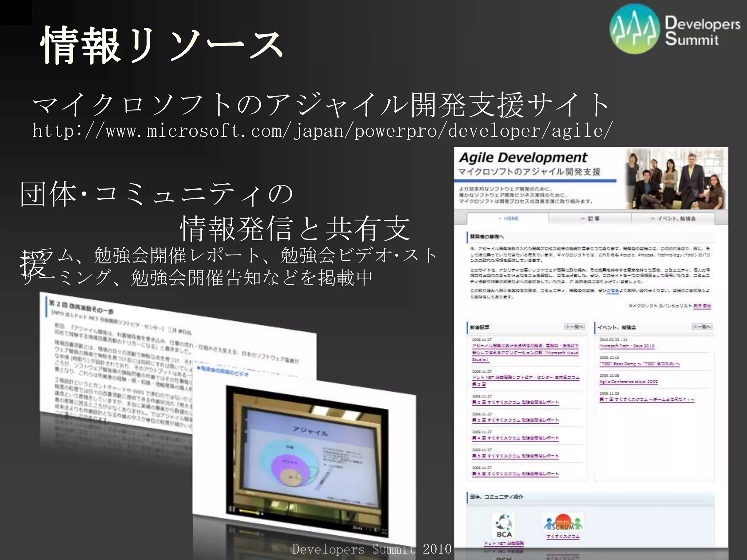
Task: Click the SCRUM community logo
Action: [563, 522]
